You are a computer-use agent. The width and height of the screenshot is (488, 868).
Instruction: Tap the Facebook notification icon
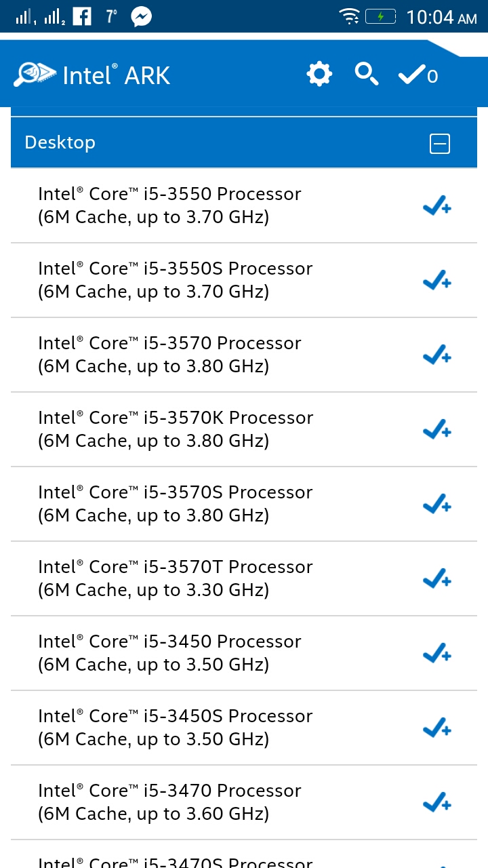point(82,16)
